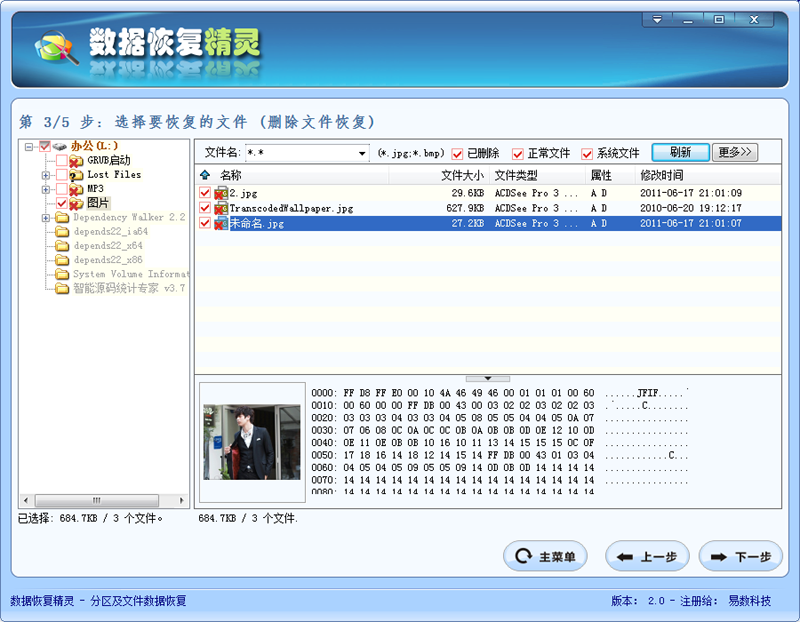This screenshot has width=800, height=622.
Task: Expand the MP3 tree node
Action: coord(46,189)
